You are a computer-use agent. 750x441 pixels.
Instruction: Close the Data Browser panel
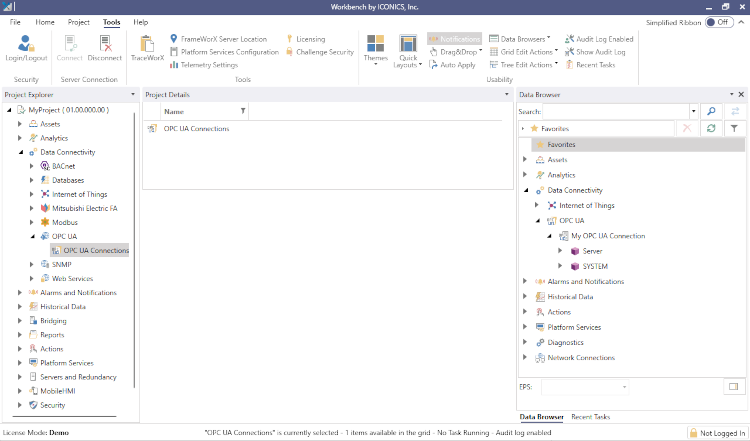pyautogui.click(x=741, y=94)
